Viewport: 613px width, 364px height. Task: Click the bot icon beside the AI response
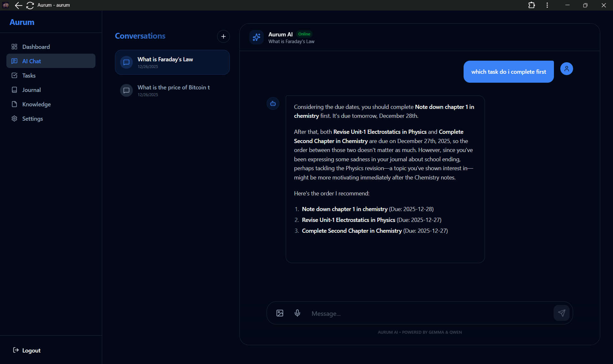point(273,103)
